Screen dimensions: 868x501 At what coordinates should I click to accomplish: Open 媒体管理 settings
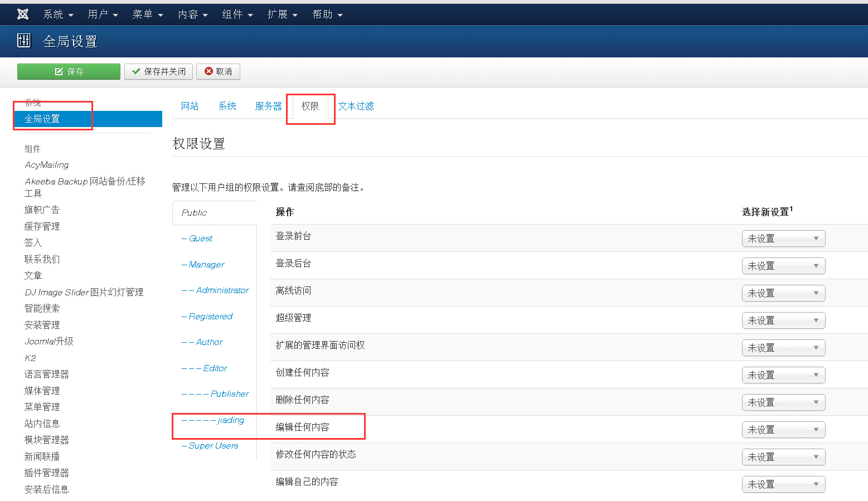coord(42,391)
